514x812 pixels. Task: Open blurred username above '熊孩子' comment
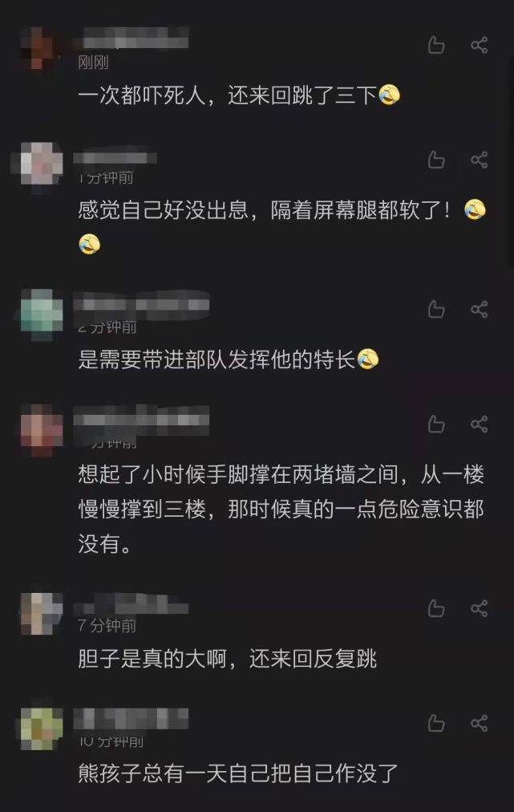131,718
